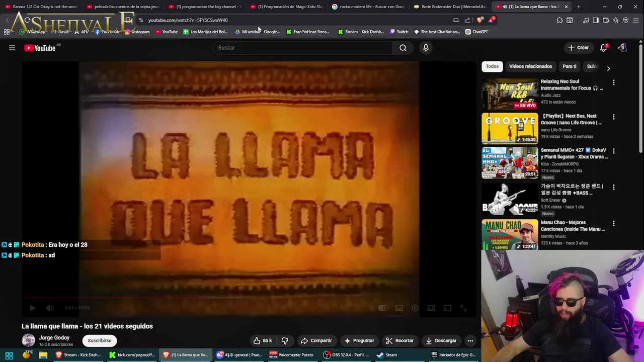Download the video via Descargar

(x=441, y=340)
